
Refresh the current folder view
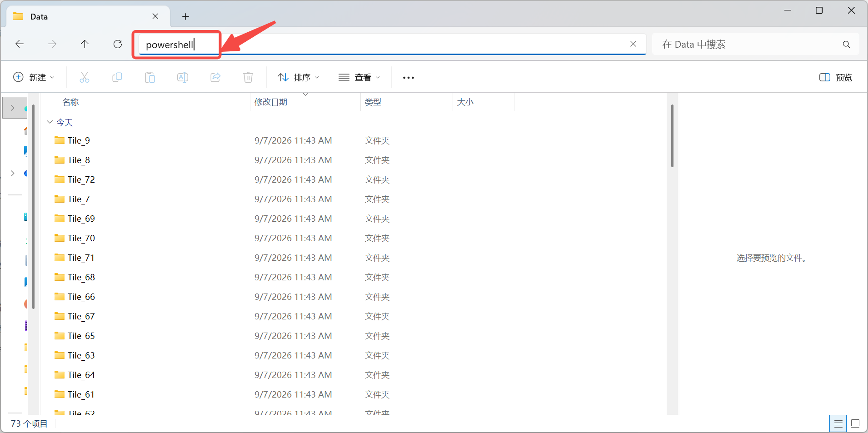pyautogui.click(x=118, y=44)
